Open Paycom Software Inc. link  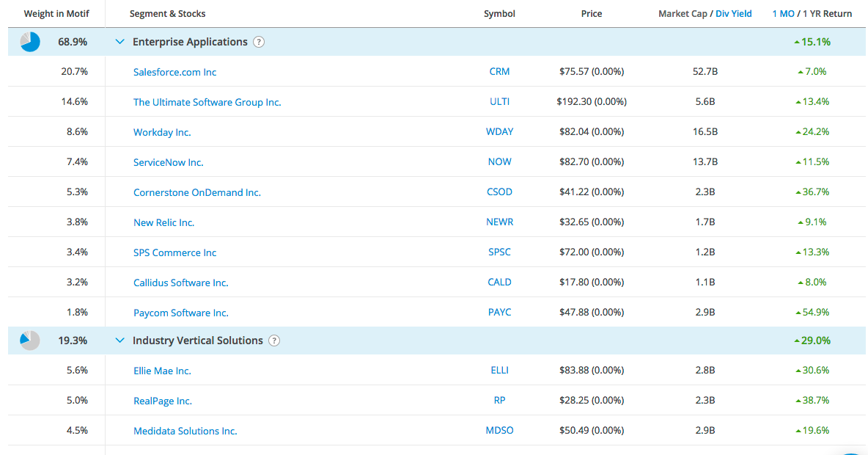(180, 313)
